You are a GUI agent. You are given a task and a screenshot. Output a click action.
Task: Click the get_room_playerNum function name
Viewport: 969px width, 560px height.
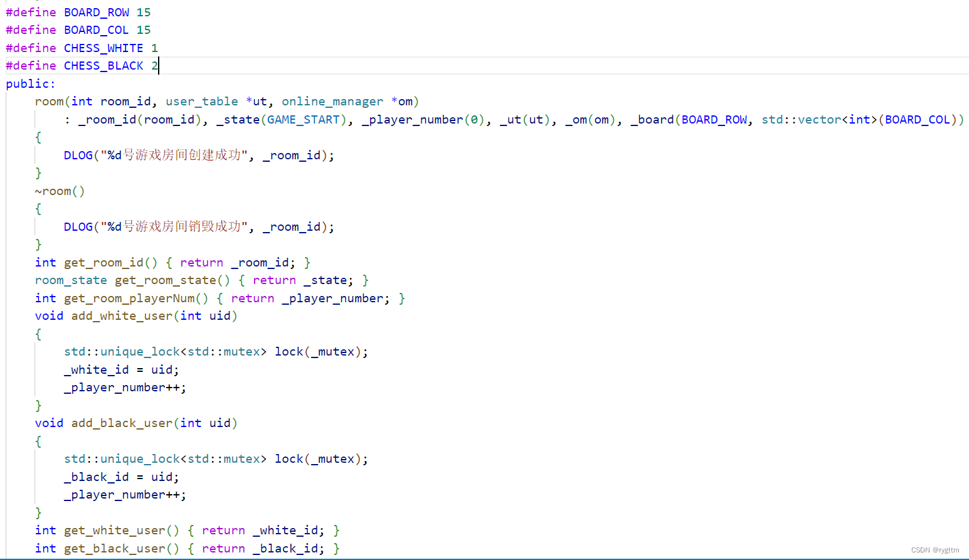point(129,298)
